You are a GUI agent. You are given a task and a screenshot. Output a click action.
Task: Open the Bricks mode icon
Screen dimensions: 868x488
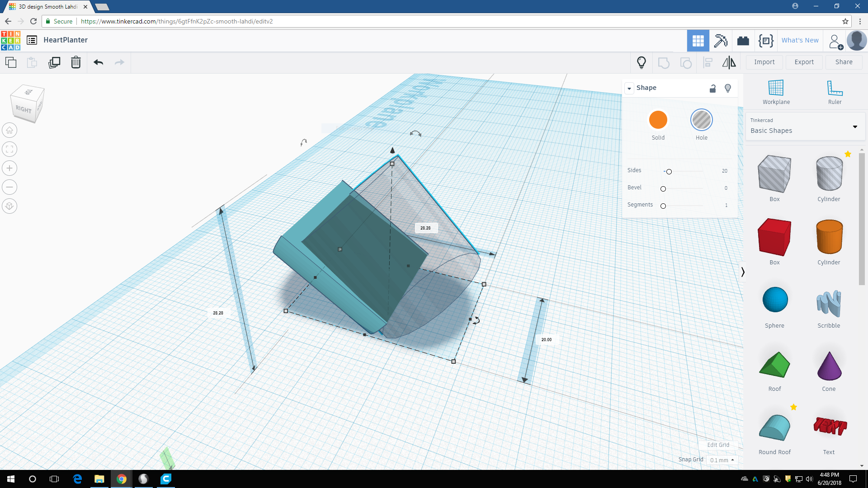[743, 41]
